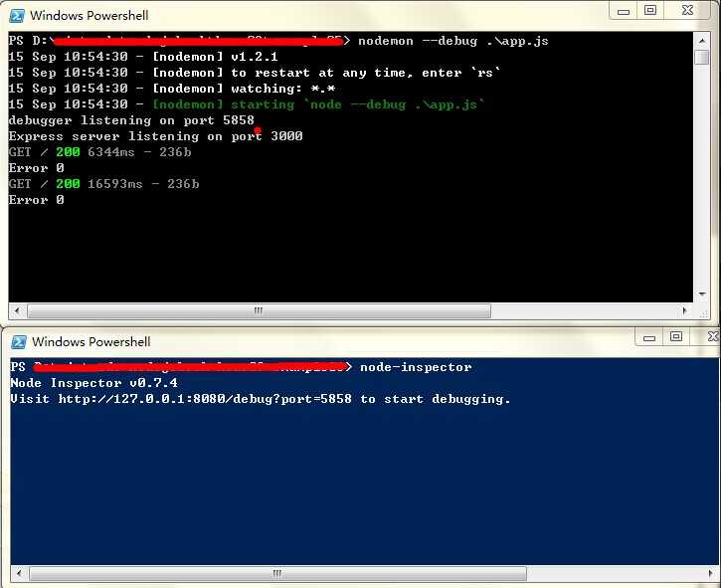Viewport: 721px width, 588px height.
Task: Click top window horizontal scrollbar thumb
Action: click(x=259, y=311)
